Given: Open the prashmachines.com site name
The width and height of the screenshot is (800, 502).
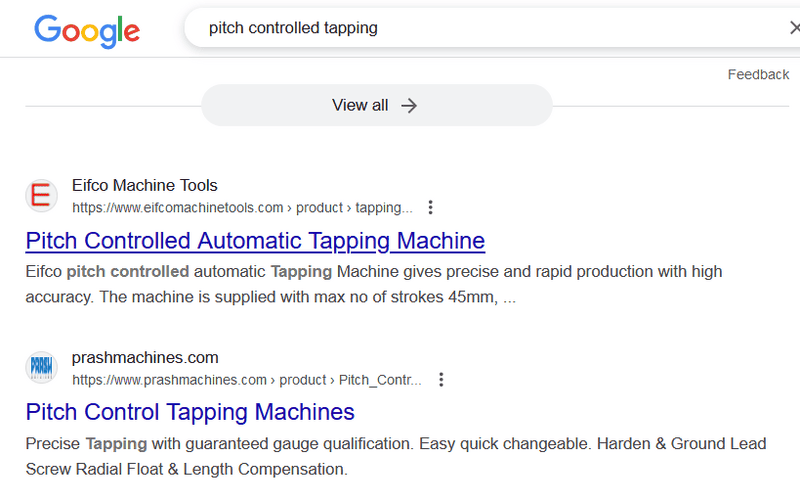Looking at the screenshot, I should [x=145, y=357].
